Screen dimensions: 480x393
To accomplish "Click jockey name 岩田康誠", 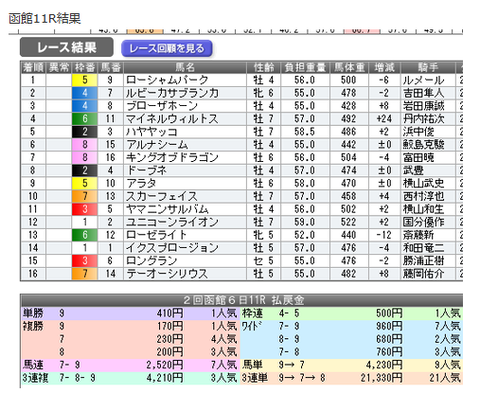I will coord(423,106).
